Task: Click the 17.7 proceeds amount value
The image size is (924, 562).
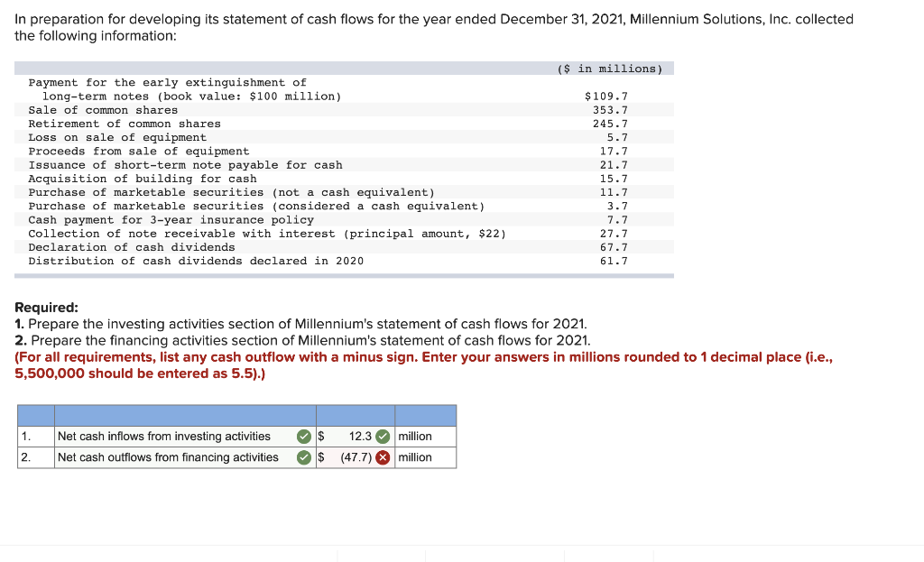Action: click(x=614, y=152)
